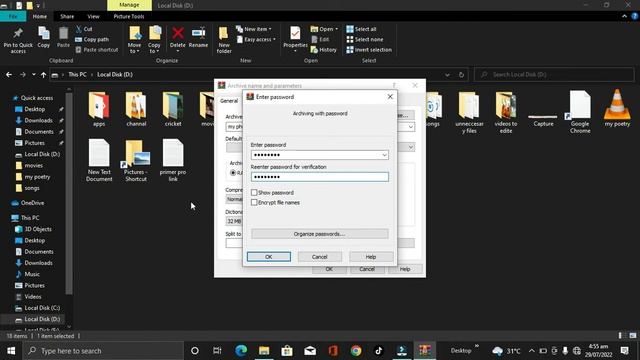Enable the Encrypt file names checkbox
The image size is (640, 360).
click(254, 202)
